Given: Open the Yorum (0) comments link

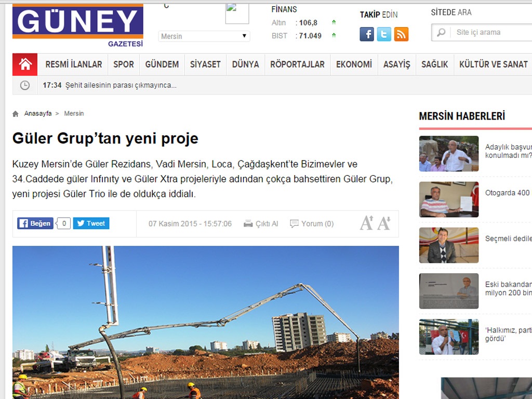Looking at the screenshot, I should pos(317,223).
